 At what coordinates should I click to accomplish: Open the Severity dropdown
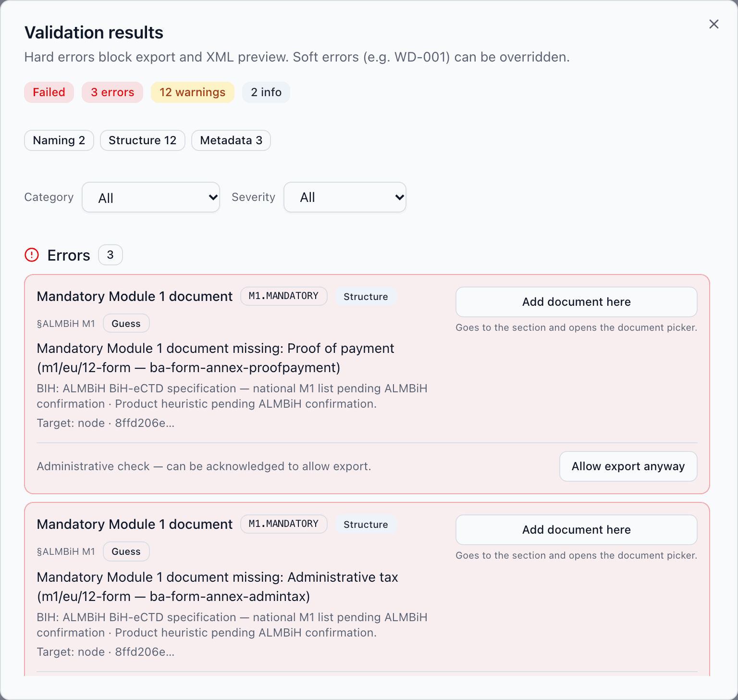[x=345, y=197]
